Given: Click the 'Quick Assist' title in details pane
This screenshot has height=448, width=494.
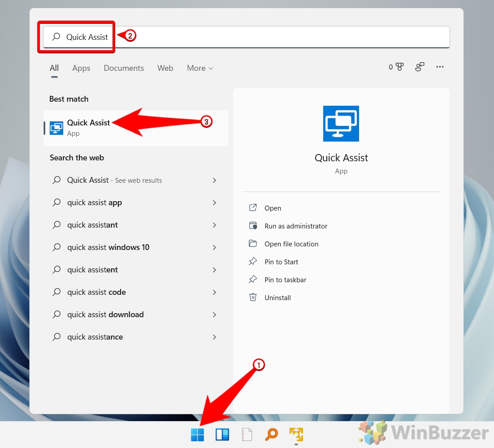Looking at the screenshot, I should coord(341,157).
